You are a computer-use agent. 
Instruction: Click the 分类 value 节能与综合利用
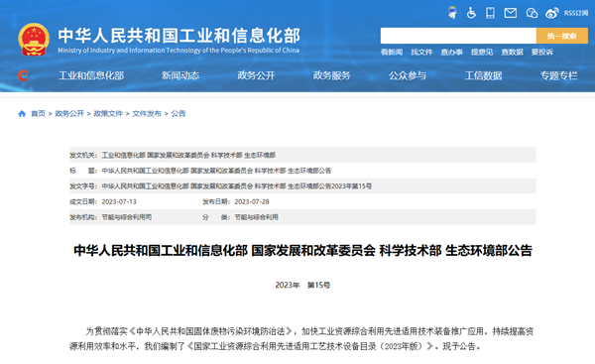pos(256,217)
